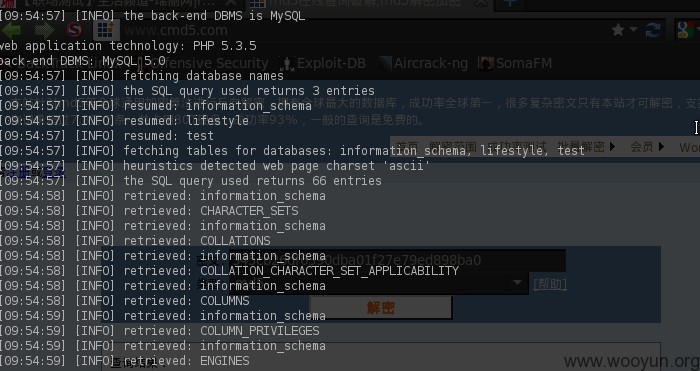Reload the page with refresh icon
The height and width of the screenshot is (371, 700).
pos(653,30)
